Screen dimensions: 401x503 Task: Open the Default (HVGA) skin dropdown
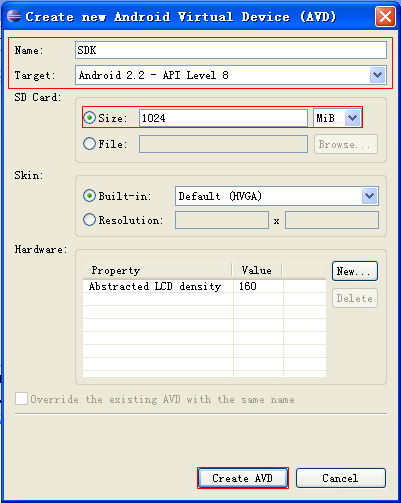tap(369, 196)
